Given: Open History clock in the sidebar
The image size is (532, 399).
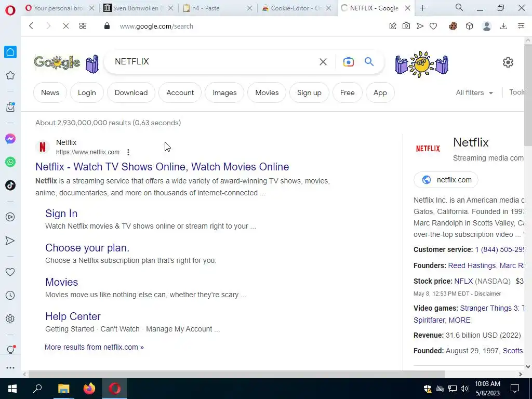Looking at the screenshot, I should point(10,296).
